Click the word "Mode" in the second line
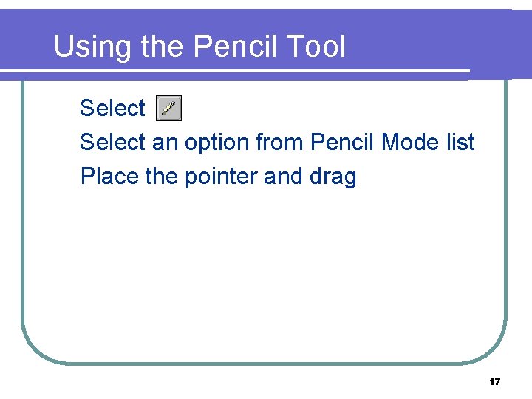This screenshot has width=532, height=399. click(410, 141)
